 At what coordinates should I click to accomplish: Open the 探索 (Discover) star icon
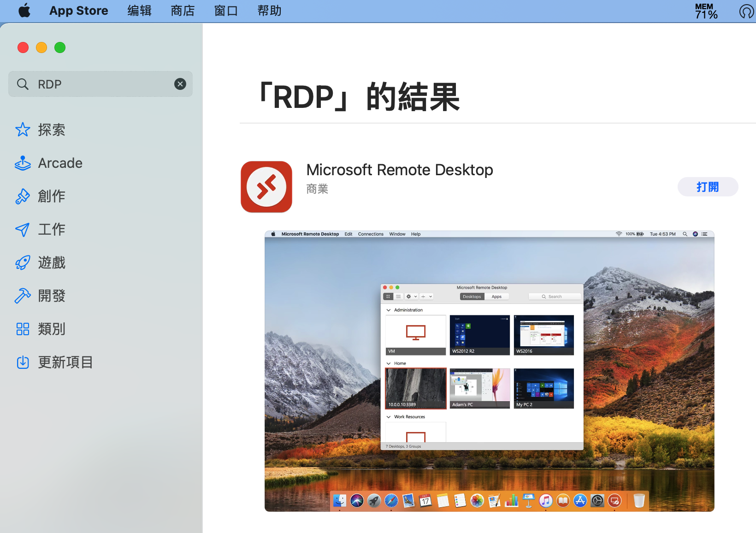point(23,130)
